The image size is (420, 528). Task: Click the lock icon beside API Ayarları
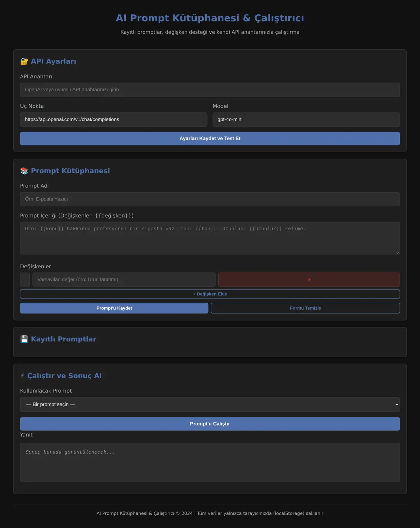pyautogui.click(x=24, y=62)
